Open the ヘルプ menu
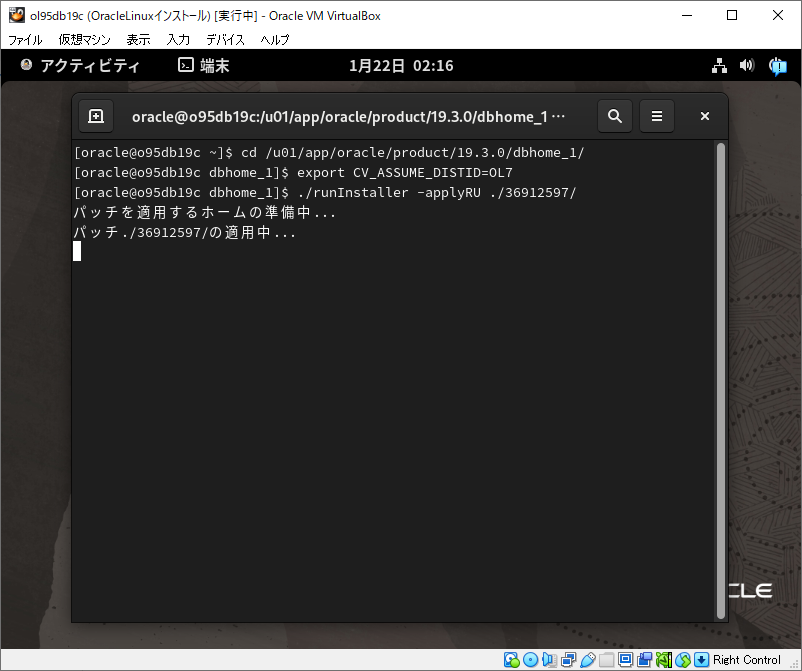Screen dimensions: 802x671 tap(275, 39)
